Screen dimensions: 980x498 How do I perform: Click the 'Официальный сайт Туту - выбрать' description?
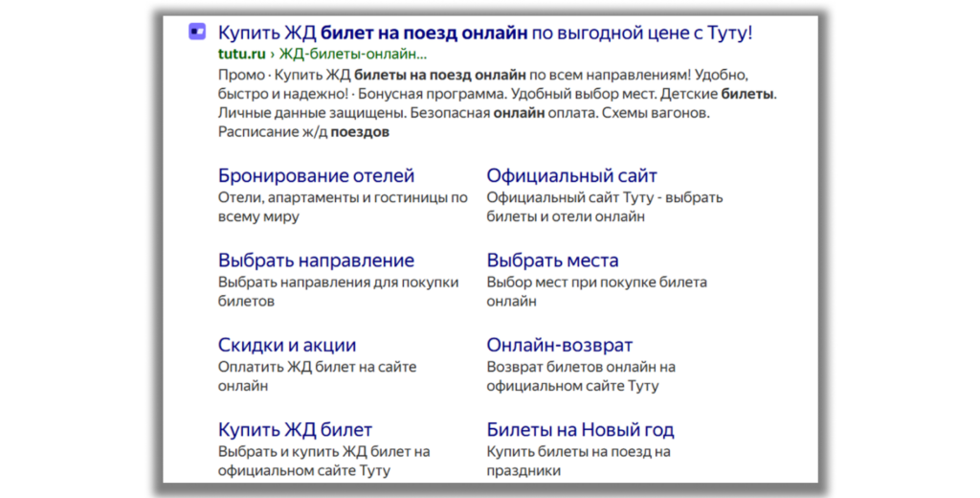[604, 198]
